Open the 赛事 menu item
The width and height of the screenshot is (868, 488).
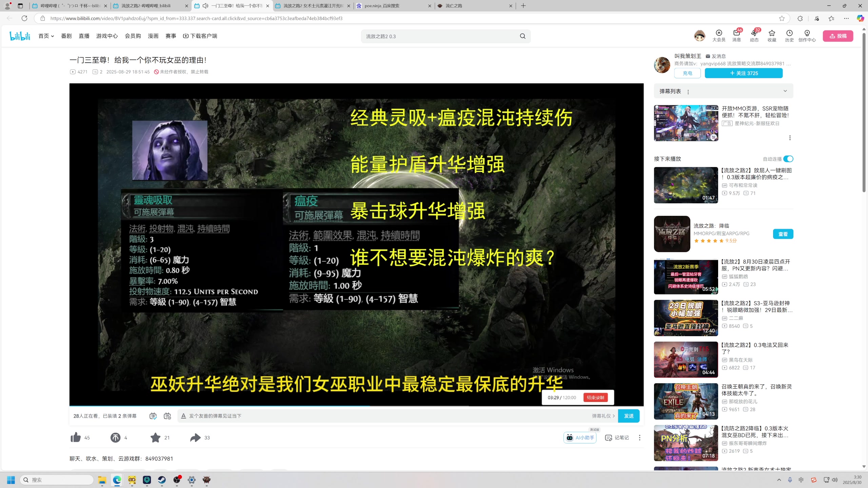pyautogui.click(x=171, y=36)
